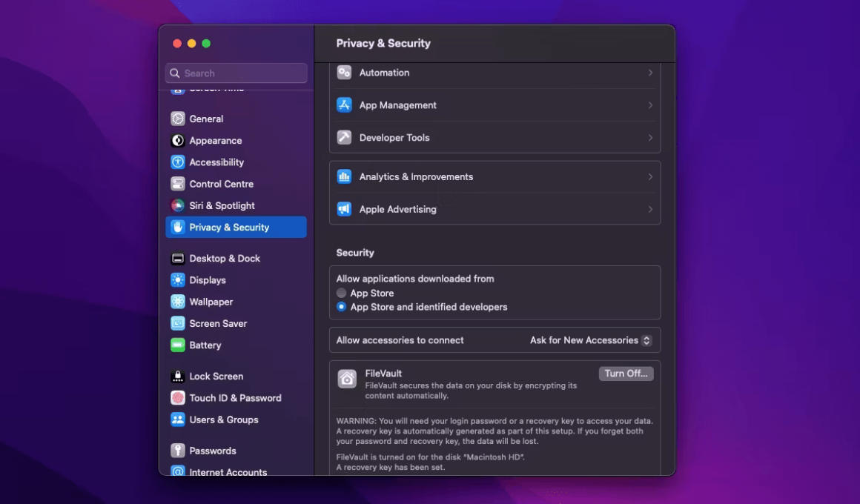Click the red close window button
This screenshot has width=860, height=504.
click(177, 43)
